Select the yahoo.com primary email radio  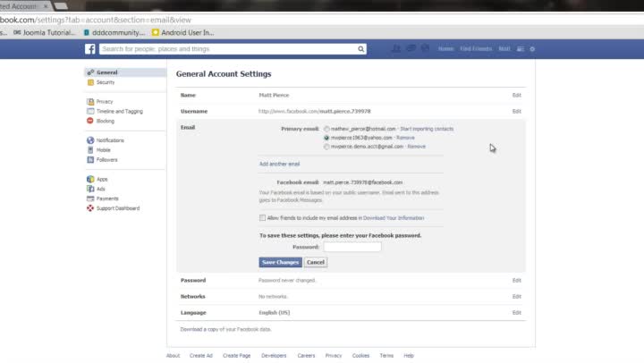pos(326,138)
